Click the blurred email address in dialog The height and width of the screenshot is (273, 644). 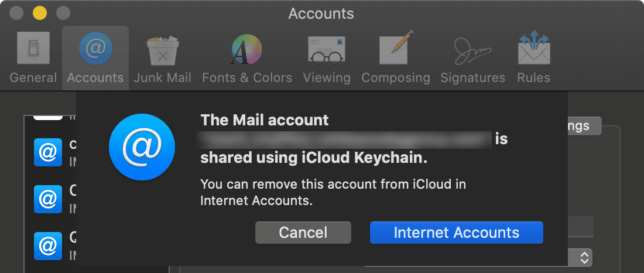click(x=345, y=139)
